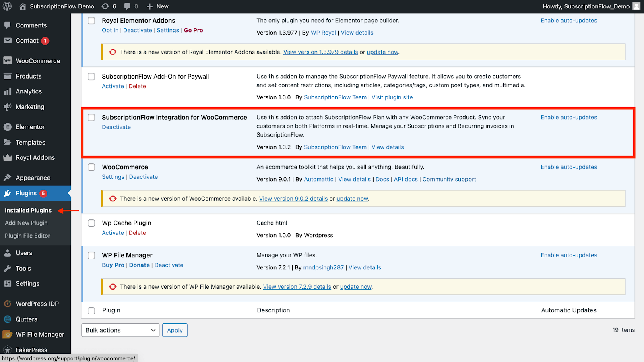Click the Apply bulk action button

(175, 330)
